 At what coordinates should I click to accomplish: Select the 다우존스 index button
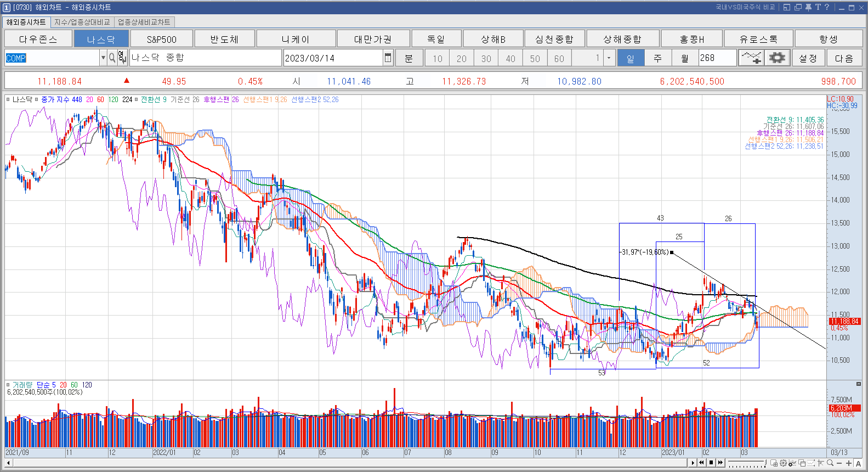(x=38, y=39)
